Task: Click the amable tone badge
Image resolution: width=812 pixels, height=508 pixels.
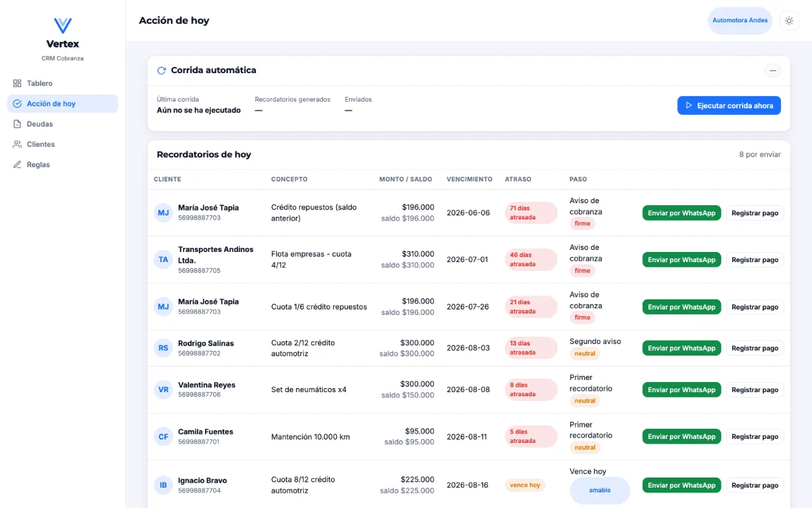Action: [600, 490]
